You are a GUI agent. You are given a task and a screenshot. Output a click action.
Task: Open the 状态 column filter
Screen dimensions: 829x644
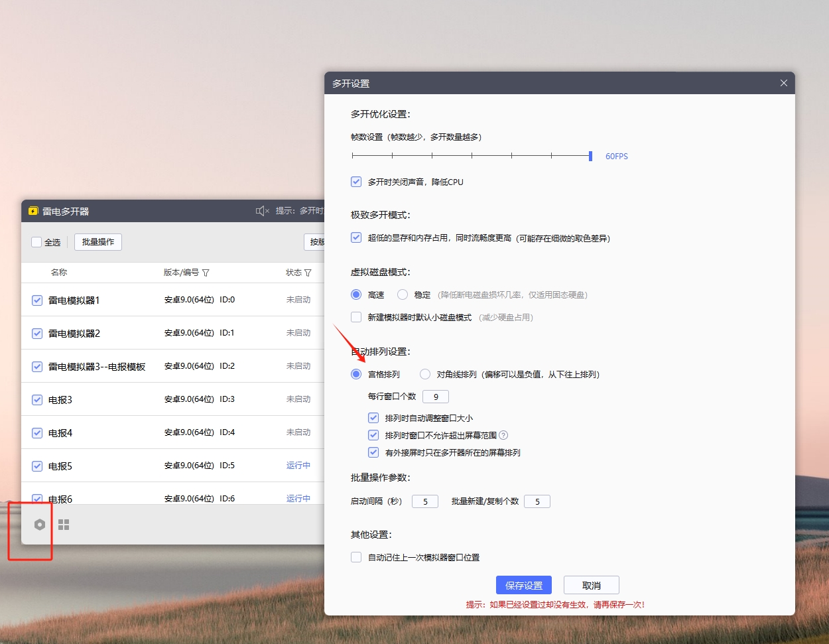(x=308, y=273)
